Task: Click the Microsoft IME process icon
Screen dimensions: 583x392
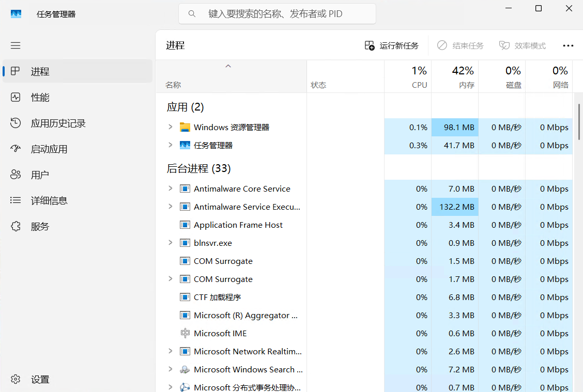Action: click(x=185, y=333)
